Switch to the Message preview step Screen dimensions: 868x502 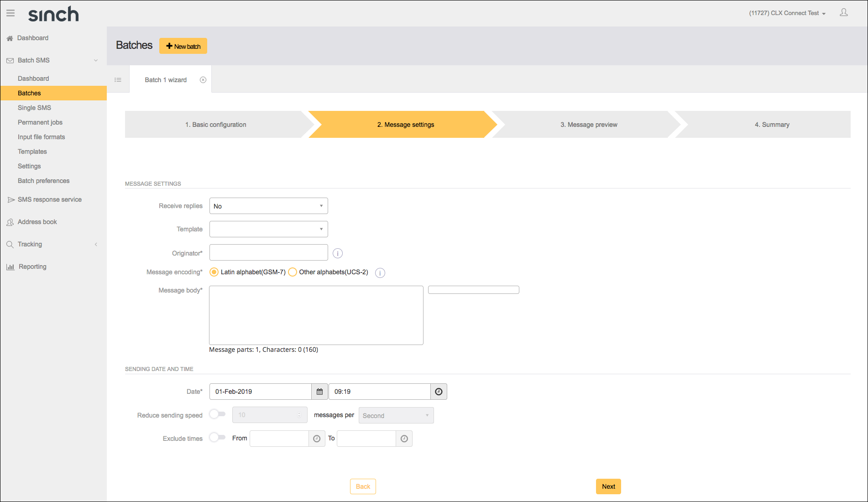click(589, 124)
